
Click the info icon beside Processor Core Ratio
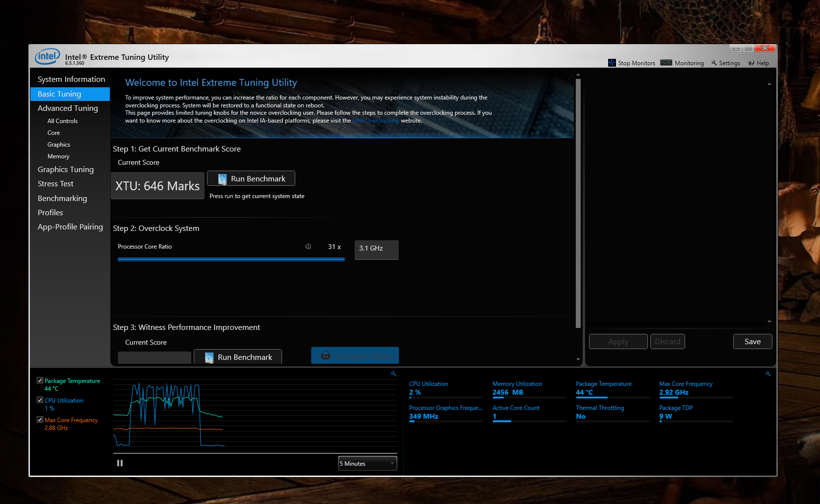coord(308,247)
